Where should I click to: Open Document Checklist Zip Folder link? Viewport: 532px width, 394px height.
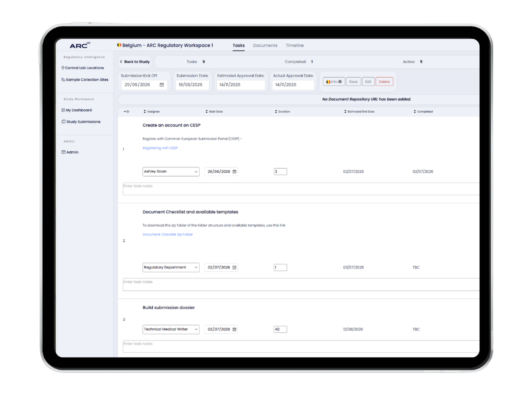tap(167, 234)
